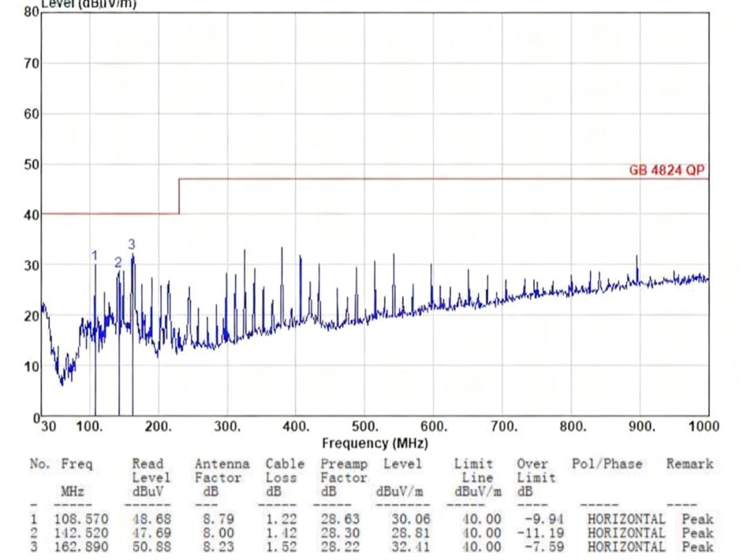Select the 30.06 level value
Screen dimensions: 747x560
(411, 519)
